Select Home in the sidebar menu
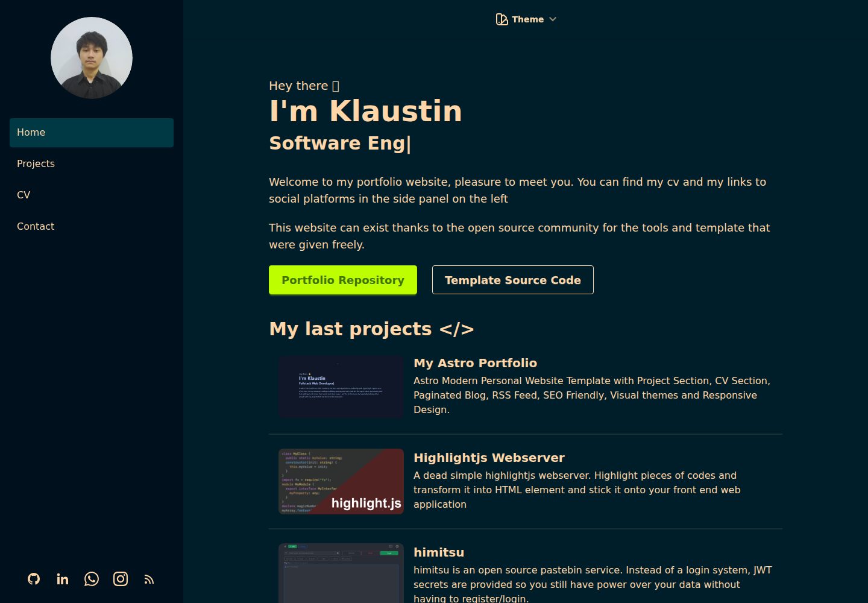This screenshot has width=868, height=603. pos(92,133)
